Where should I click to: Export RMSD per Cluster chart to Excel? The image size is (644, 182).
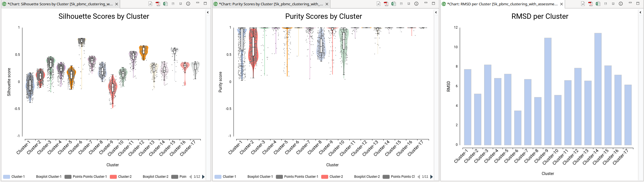tap(598, 4)
